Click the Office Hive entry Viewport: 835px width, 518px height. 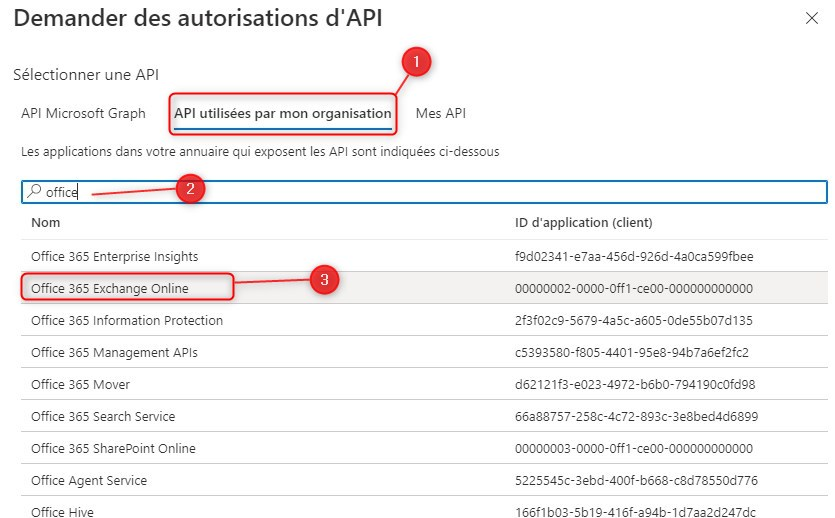pos(62,511)
